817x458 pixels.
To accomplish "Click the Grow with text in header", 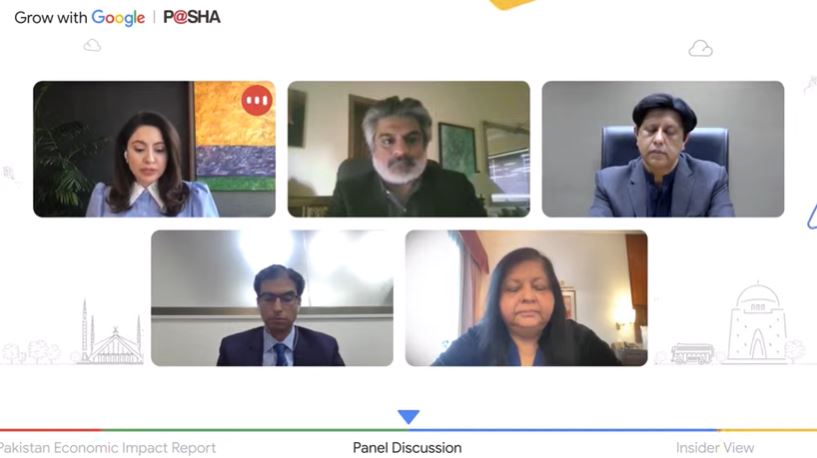I will [51, 18].
